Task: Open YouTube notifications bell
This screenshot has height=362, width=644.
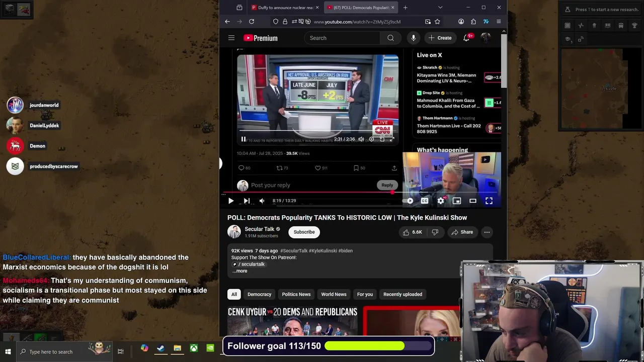Action: pos(466,38)
